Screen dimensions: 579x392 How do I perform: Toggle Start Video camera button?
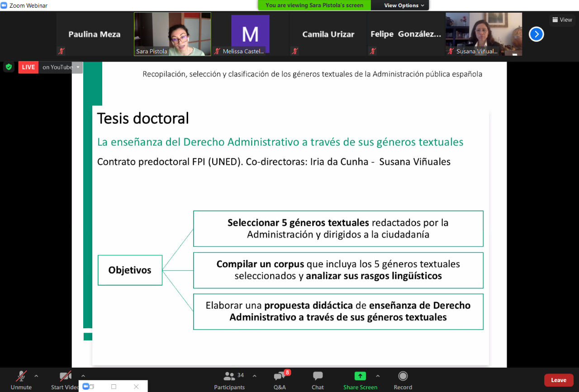pos(66,376)
